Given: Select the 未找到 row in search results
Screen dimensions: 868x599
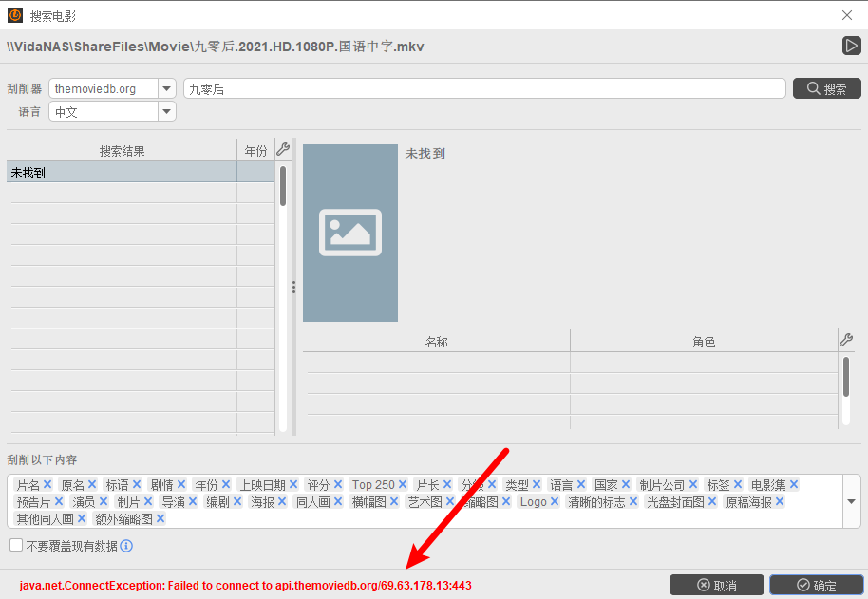Looking at the screenshot, I should click(x=122, y=172).
